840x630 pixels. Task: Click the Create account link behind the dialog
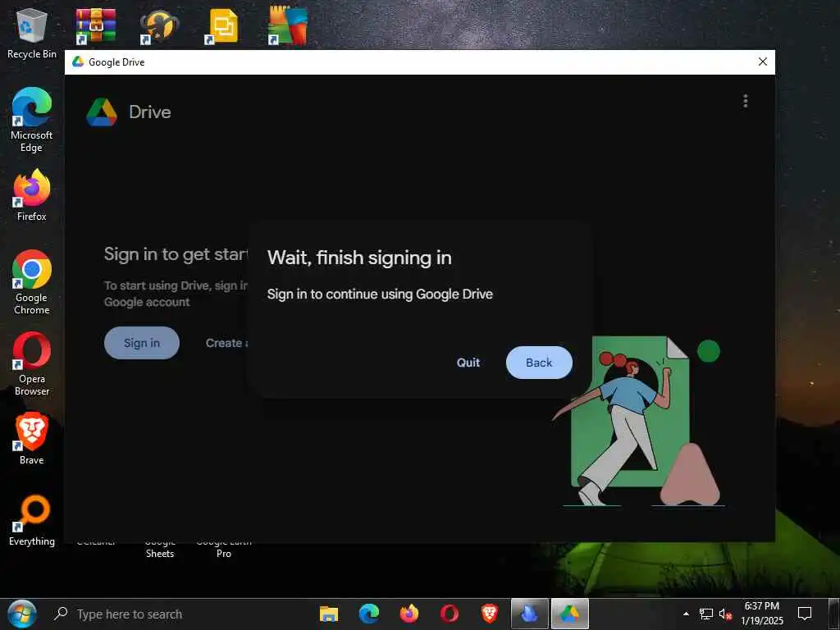click(226, 343)
